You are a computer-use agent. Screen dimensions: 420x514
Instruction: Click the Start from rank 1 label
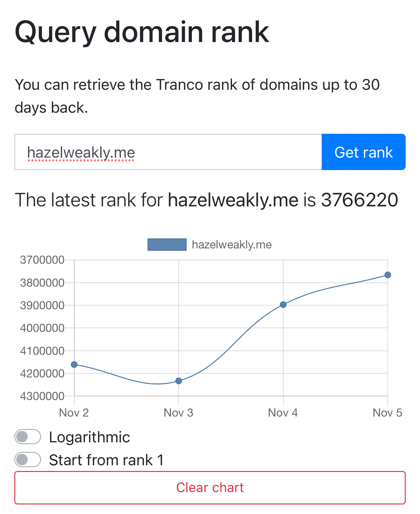(x=106, y=460)
